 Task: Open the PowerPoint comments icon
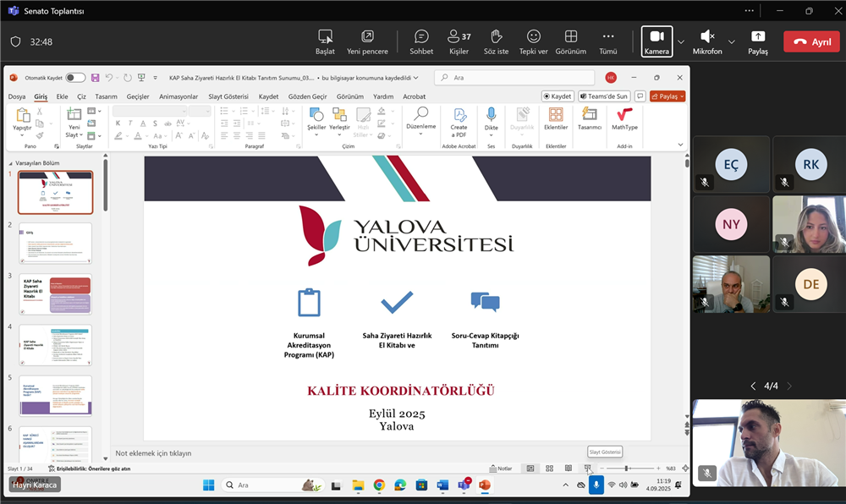pyautogui.click(x=640, y=96)
